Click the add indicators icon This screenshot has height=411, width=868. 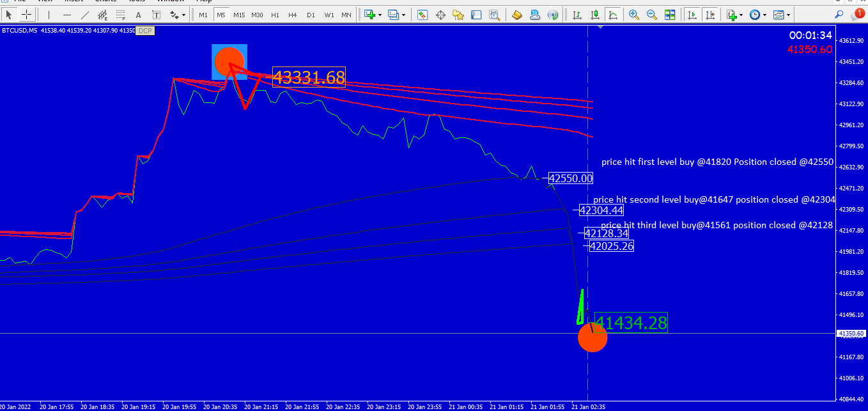click(x=731, y=14)
